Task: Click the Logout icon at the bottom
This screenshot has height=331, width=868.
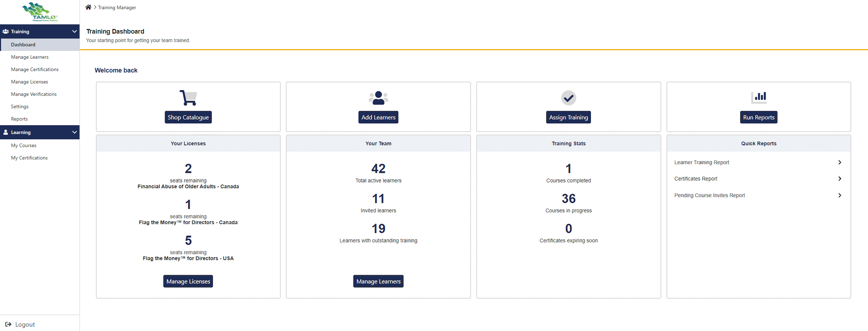Action: (8, 324)
